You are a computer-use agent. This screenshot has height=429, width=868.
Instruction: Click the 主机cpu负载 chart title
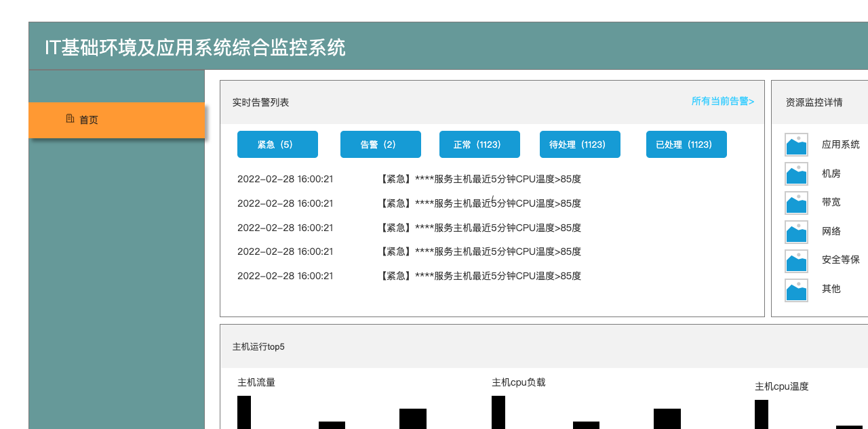[519, 382]
